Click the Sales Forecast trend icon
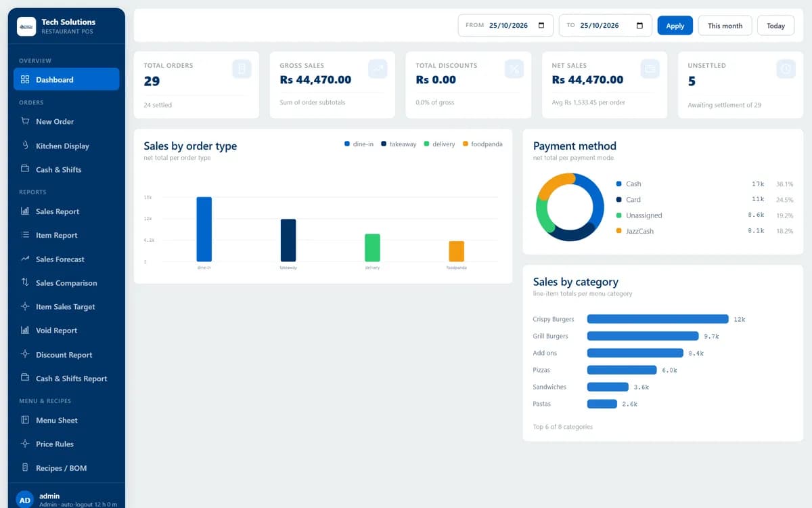812x508 pixels. (x=25, y=259)
